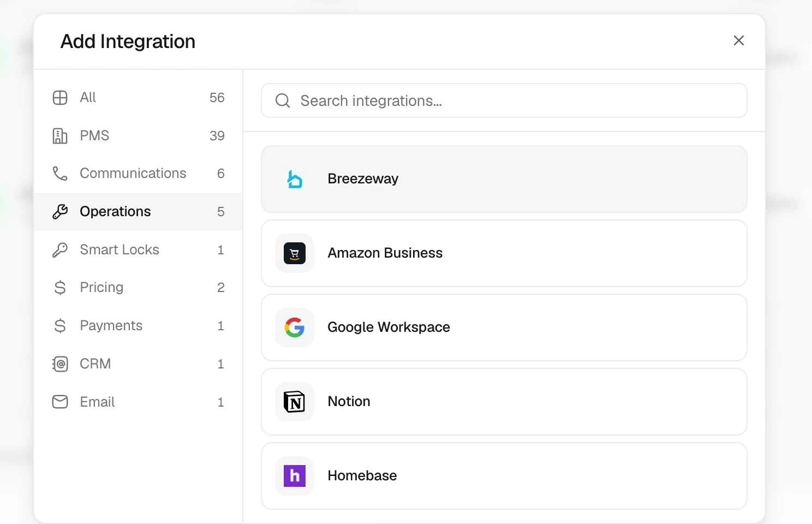Click the 5 count beside Operations
Image resolution: width=812 pixels, height=524 pixels.
pyautogui.click(x=221, y=212)
